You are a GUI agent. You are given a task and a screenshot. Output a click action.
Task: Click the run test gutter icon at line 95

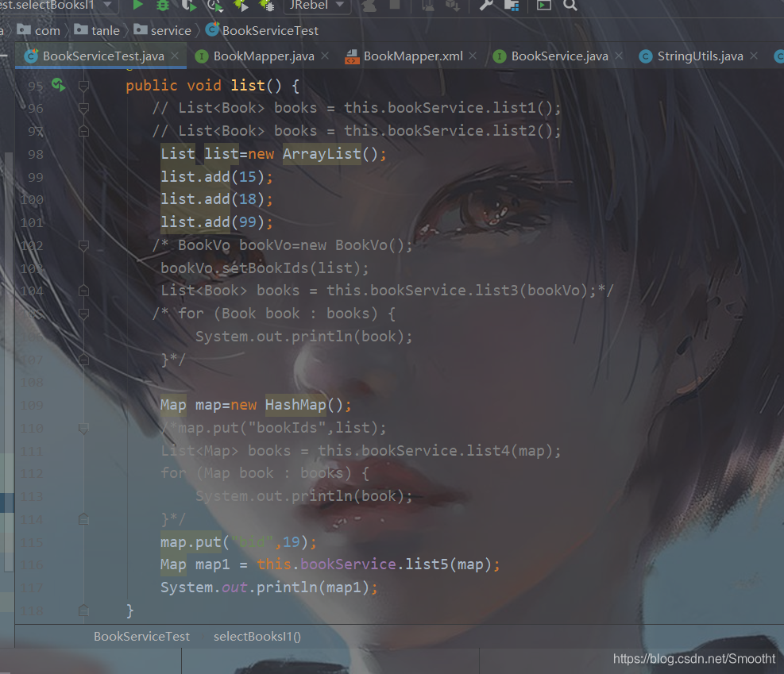59,85
